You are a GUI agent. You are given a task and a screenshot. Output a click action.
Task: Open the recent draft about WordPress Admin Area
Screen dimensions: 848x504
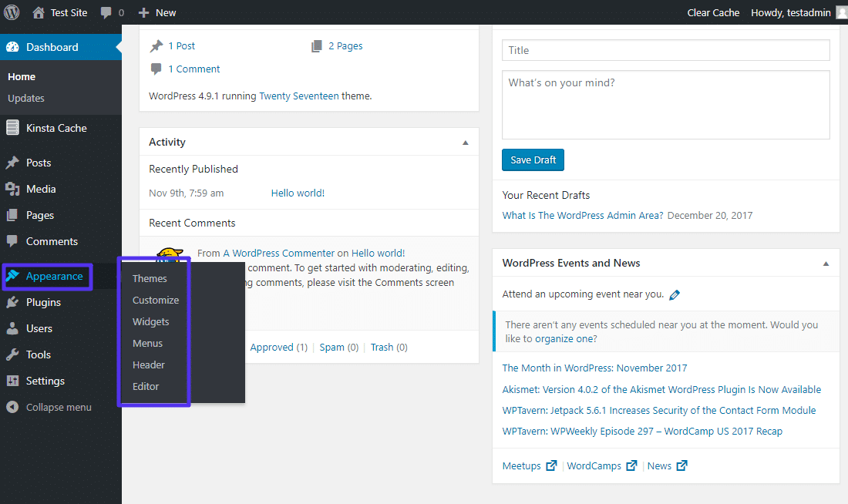[584, 215]
